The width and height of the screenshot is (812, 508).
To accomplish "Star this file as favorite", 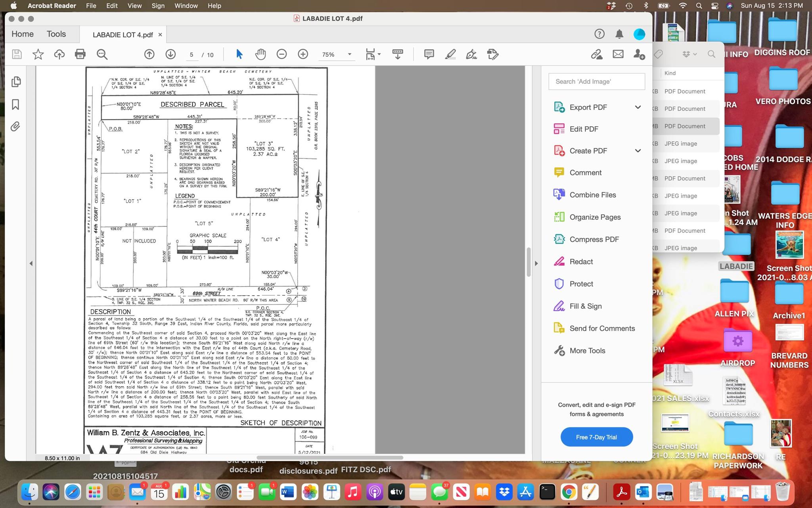I will click(38, 54).
